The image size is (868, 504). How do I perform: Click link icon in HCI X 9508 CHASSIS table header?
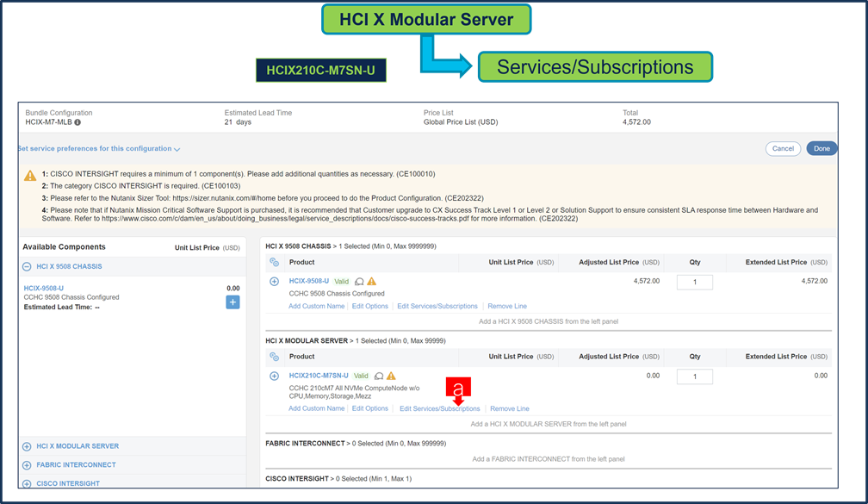(274, 262)
